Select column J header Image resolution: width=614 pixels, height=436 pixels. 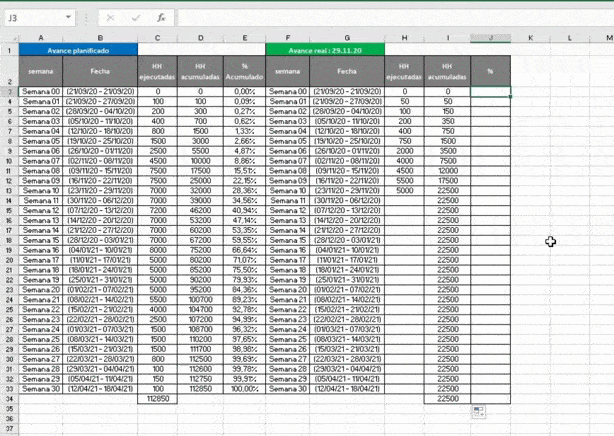[x=491, y=38]
